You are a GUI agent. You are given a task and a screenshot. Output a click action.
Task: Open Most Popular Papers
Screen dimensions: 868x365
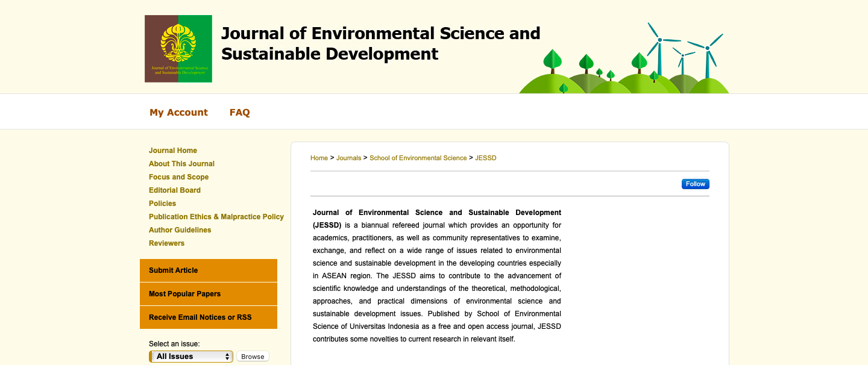[x=209, y=294]
